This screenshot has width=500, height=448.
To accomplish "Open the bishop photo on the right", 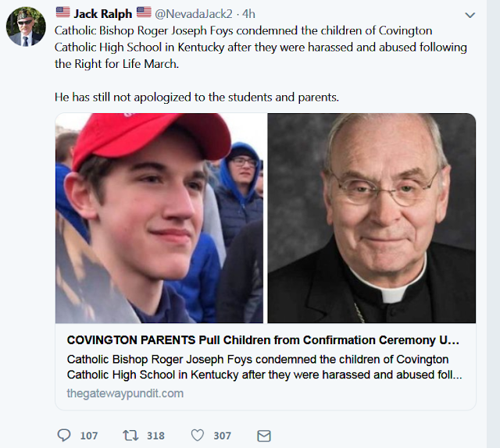I will [371, 219].
